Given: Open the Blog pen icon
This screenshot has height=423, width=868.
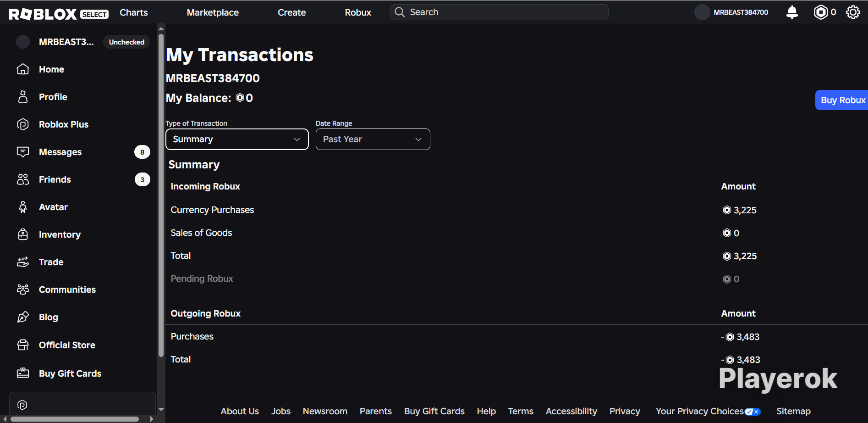Looking at the screenshot, I should pos(23,317).
